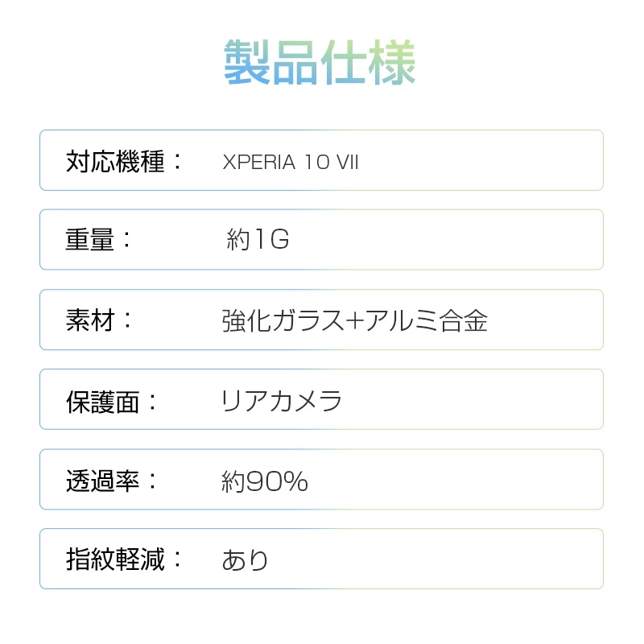644x644 pixels.
Task: Select the 対応機種 label
Action: pos(117,161)
